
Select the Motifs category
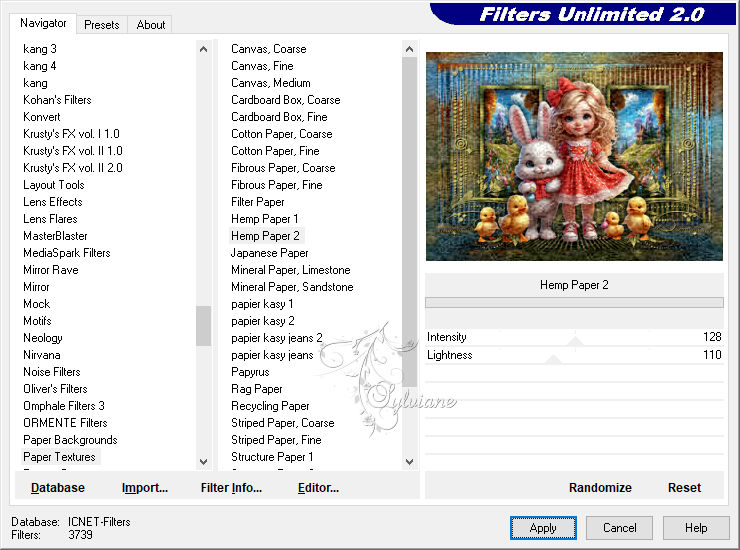click(37, 321)
